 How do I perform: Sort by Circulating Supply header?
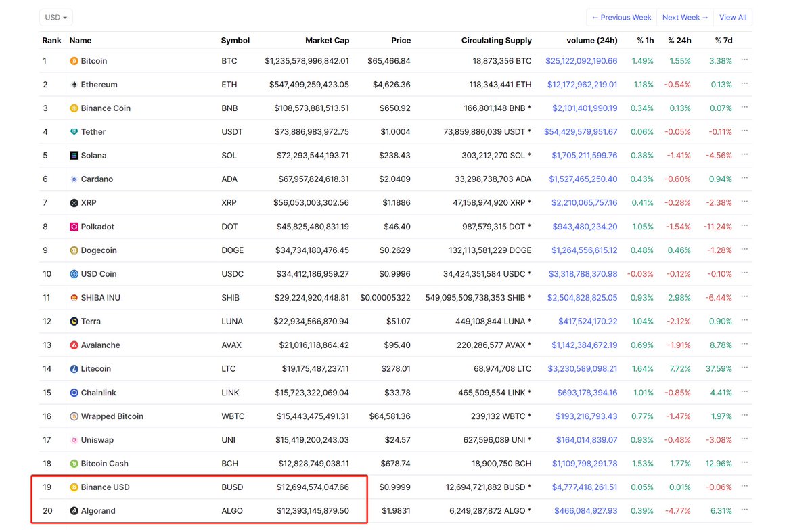tap(497, 41)
